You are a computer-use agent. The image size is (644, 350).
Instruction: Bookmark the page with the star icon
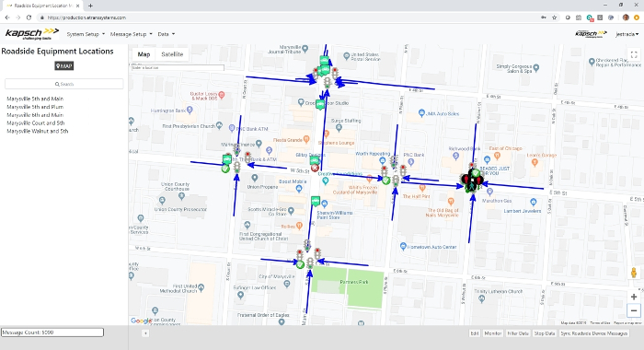click(x=555, y=17)
